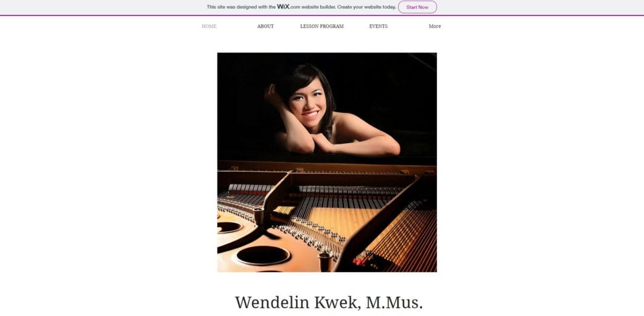Go to the ABOUT page
644x316 pixels.
(x=265, y=27)
